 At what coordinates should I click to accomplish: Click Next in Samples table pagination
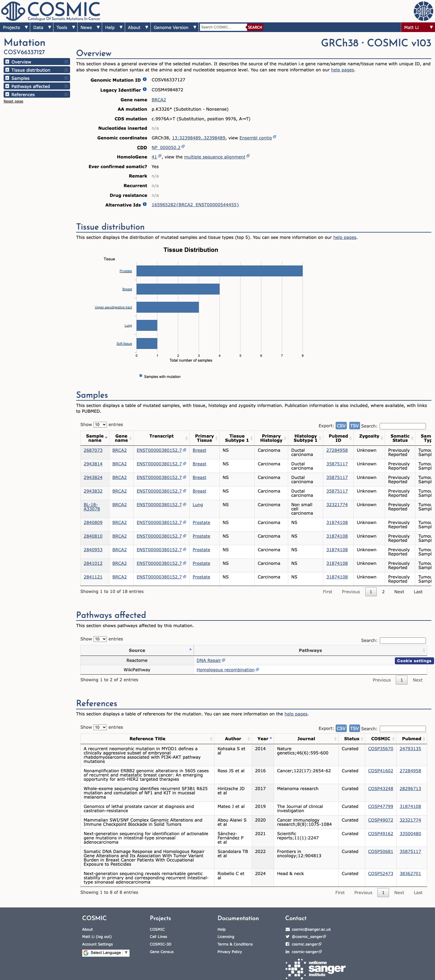coord(399,591)
